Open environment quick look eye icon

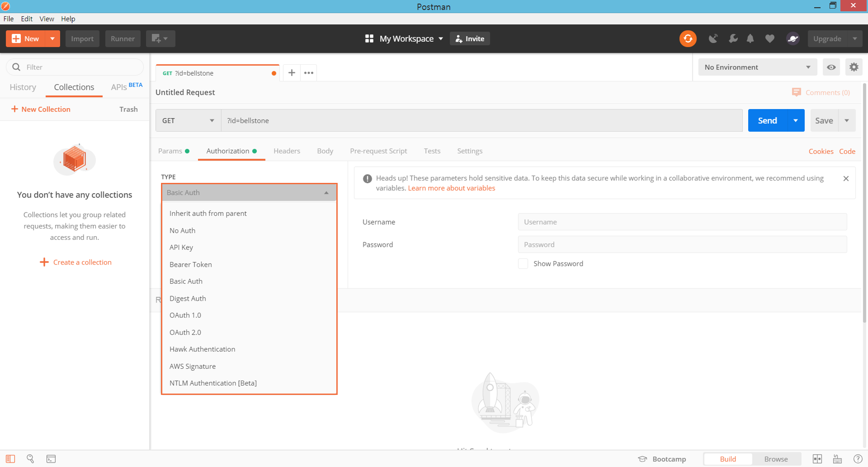coord(831,67)
